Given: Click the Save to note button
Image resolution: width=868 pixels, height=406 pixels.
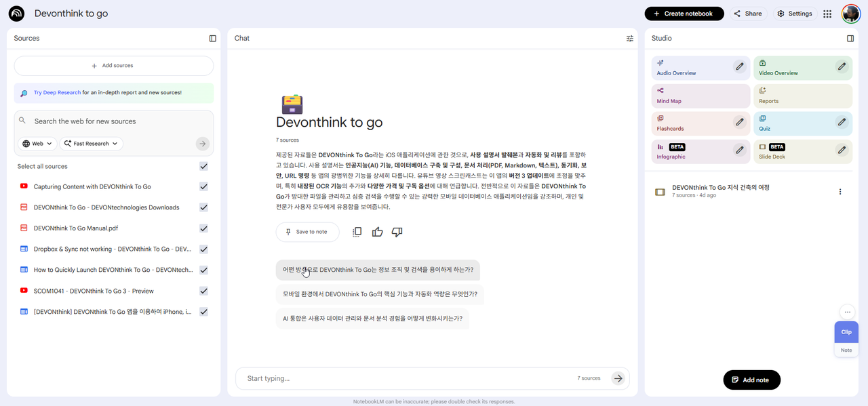Looking at the screenshot, I should [307, 232].
